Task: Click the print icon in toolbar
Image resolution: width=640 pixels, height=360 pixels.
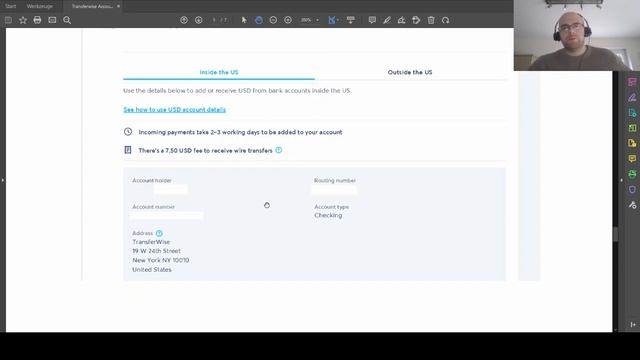Action: pos(37,20)
